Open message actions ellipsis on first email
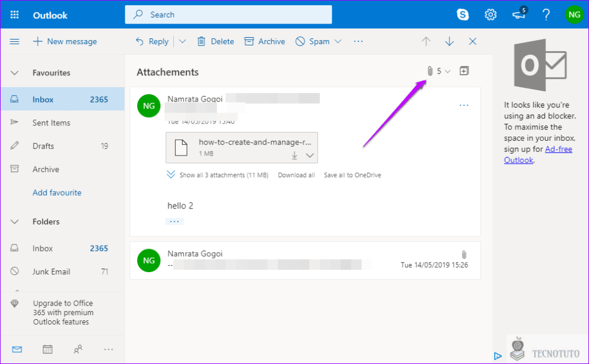This screenshot has width=589, height=364. coord(464,105)
